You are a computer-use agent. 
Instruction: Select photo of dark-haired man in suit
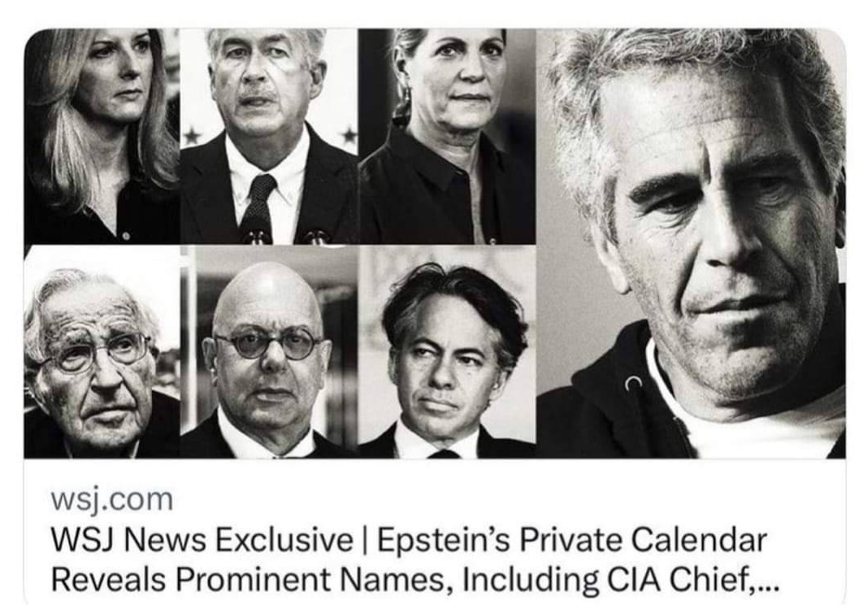coord(447,351)
